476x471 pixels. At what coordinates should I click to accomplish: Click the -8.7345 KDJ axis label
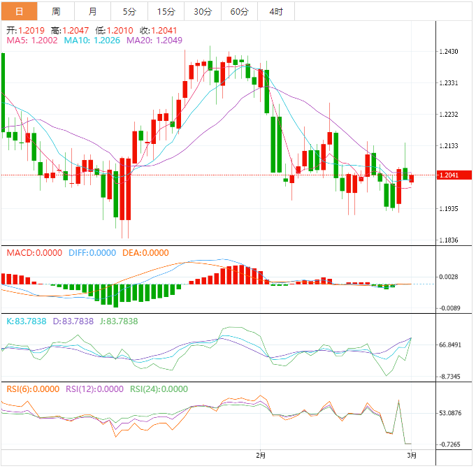coord(449,377)
